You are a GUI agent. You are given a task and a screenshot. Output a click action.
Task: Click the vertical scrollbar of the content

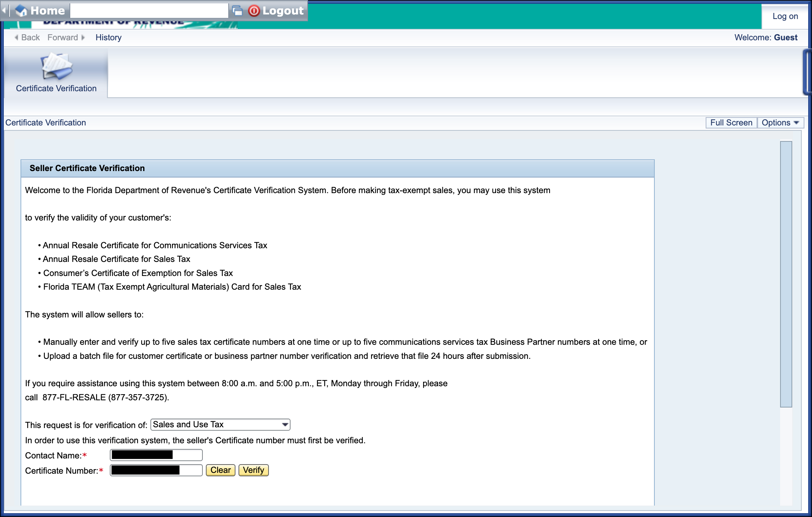(786, 274)
